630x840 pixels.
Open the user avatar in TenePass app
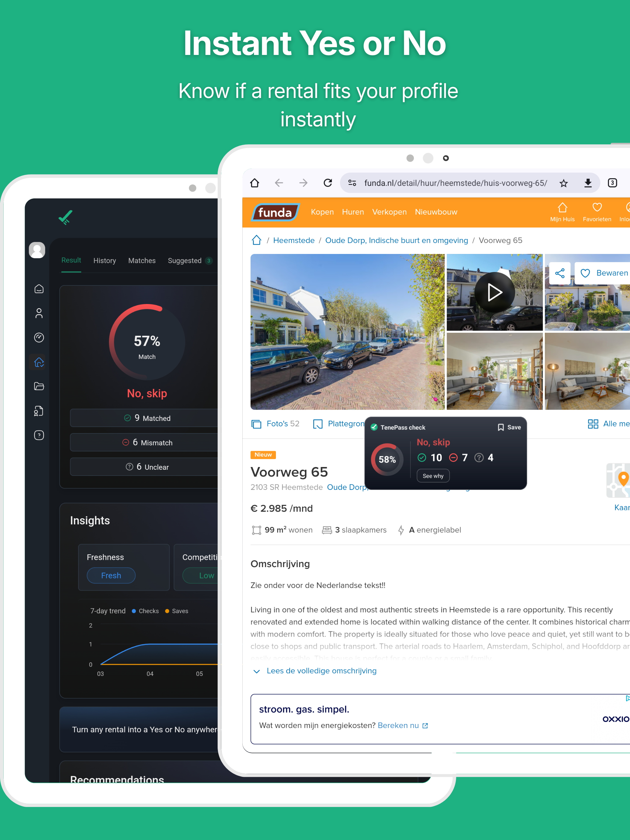click(37, 250)
